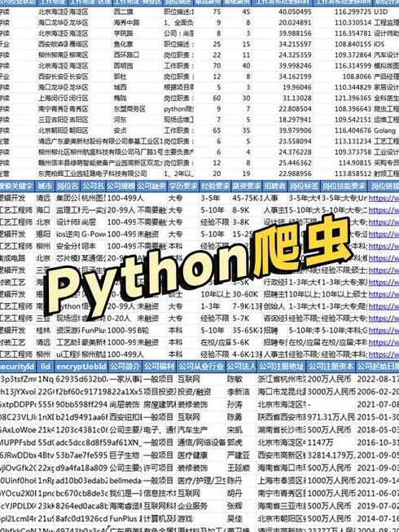The height and width of the screenshot is (532, 399).
Task: Click the cell containing 安贞
Action: (121, 130)
